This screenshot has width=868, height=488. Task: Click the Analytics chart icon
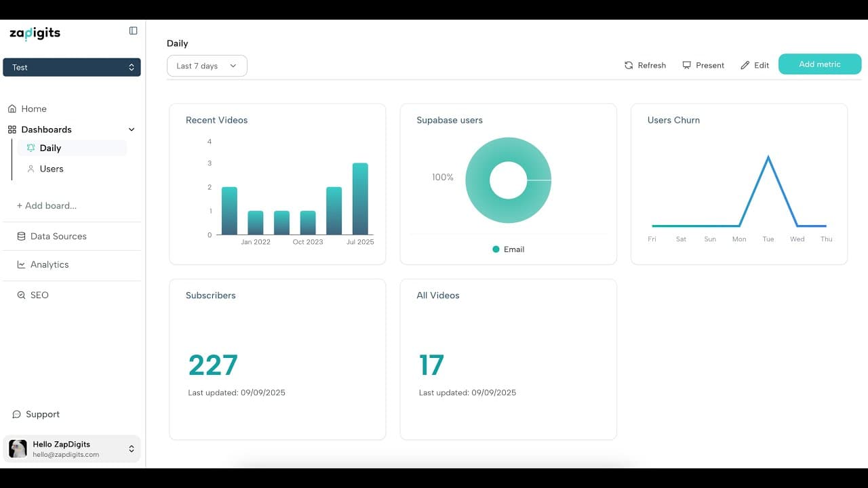pyautogui.click(x=22, y=265)
